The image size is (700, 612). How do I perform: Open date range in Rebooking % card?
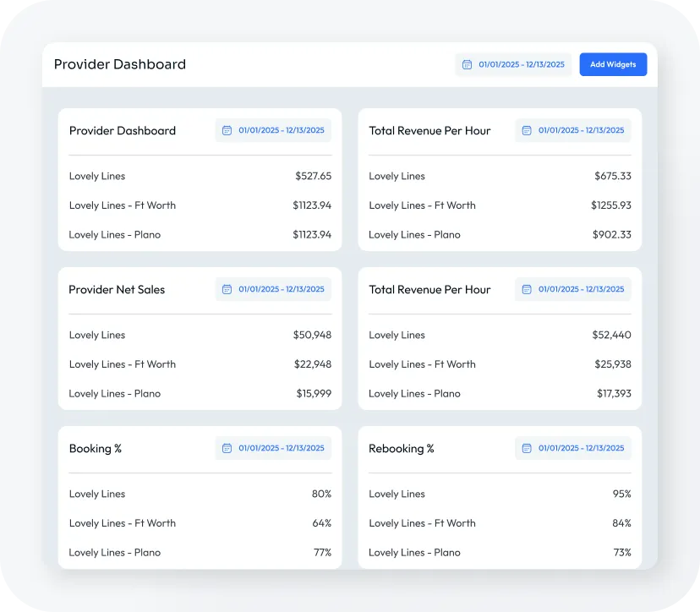pyautogui.click(x=574, y=448)
